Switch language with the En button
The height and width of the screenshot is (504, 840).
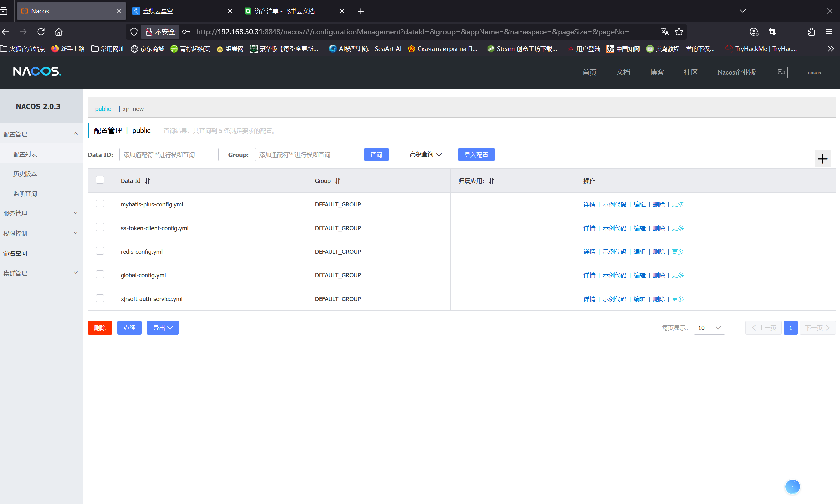781,72
